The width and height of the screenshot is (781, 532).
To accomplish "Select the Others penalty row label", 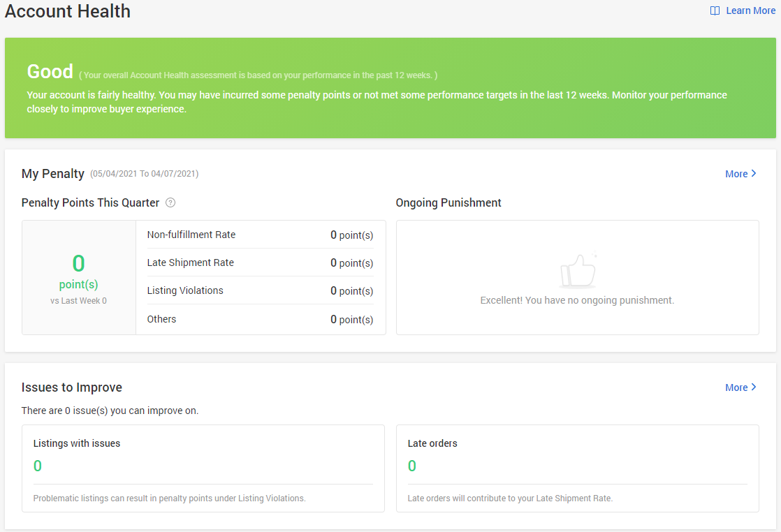I will tap(161, 319).
